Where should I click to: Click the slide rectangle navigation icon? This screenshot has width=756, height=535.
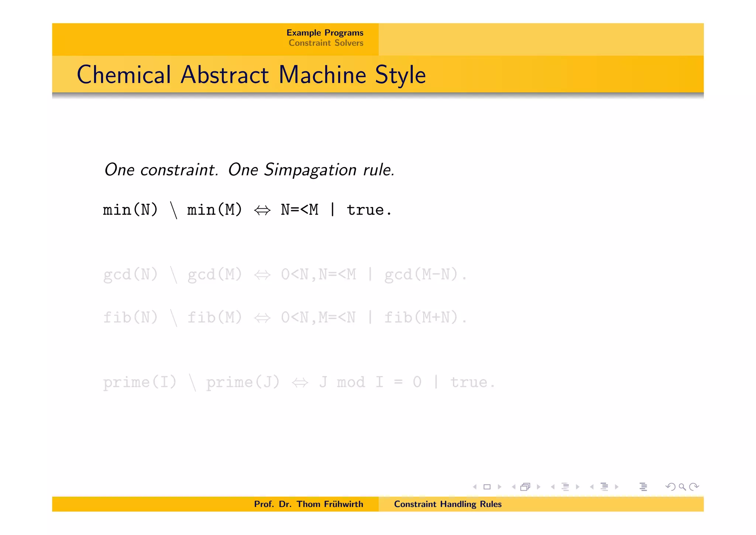[x=487, y=487]
